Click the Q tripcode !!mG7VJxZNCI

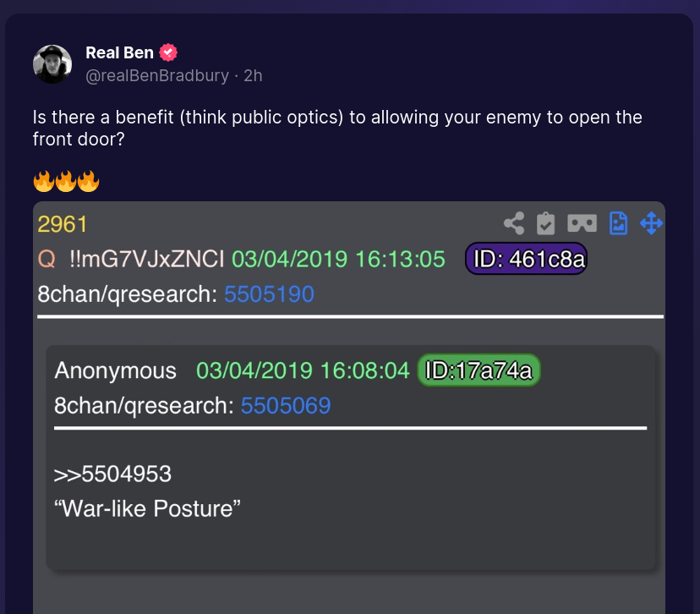tap(147, 259)
